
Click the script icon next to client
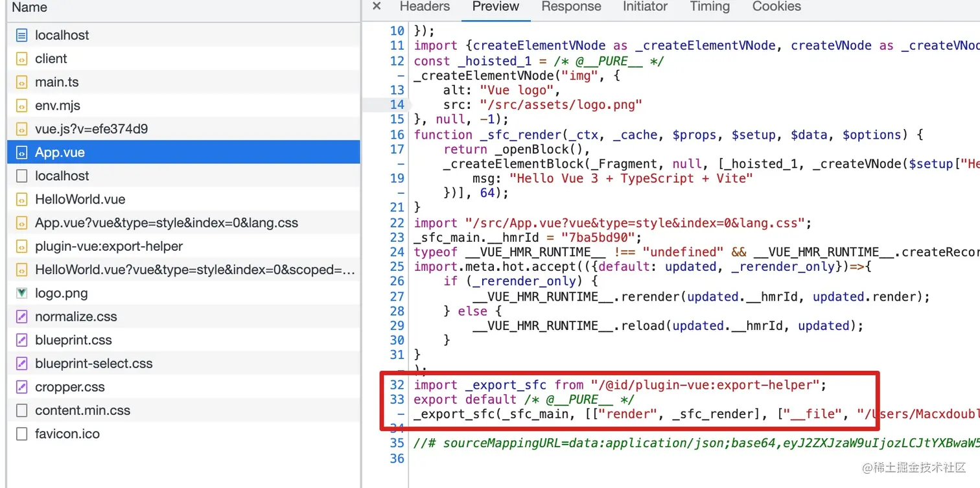tap(21, 59)
